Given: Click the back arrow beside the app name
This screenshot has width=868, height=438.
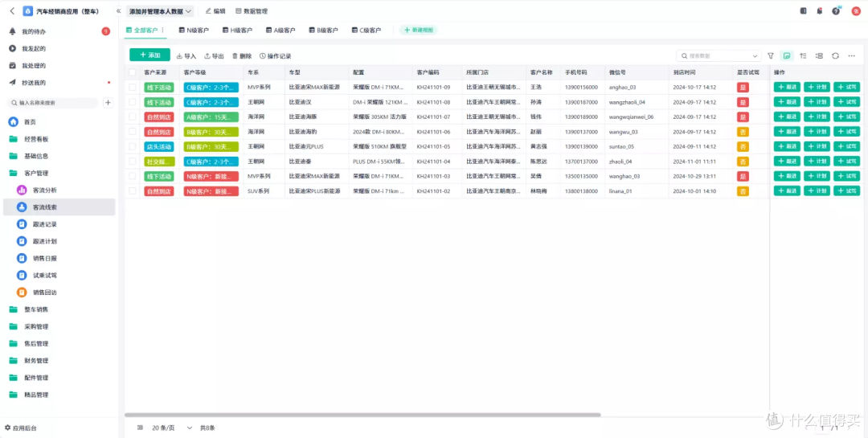Looking at the screenshot, I should tap(11, 11).
